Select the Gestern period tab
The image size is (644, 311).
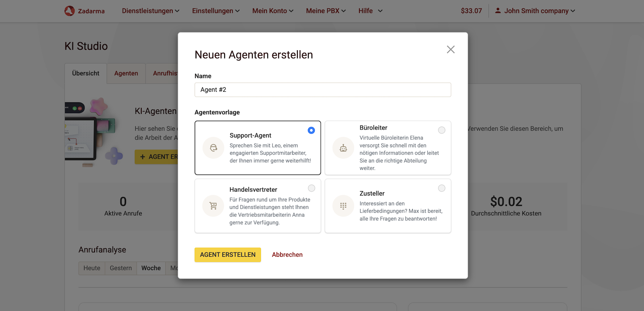tap(121, 268)
